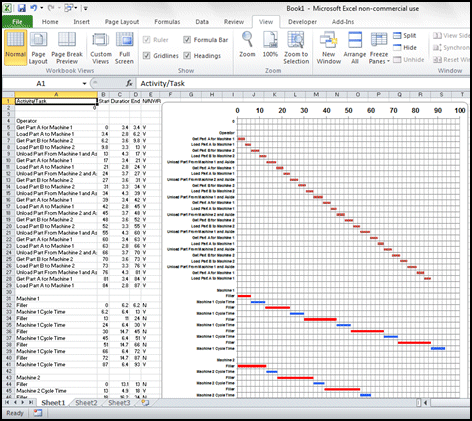Screen dimensions: 472x421
Task: Open the Name Box dropdown arrow
Action: tap(84, 84)
